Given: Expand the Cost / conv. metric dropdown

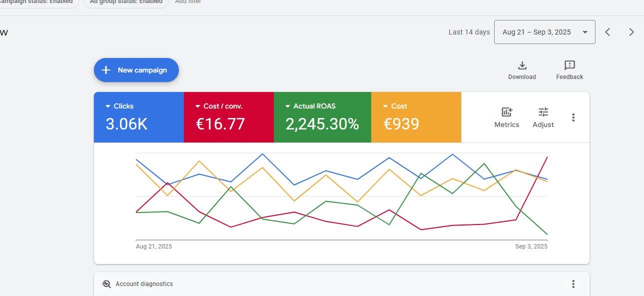Looking at the screenshot, I should (198, 106).
